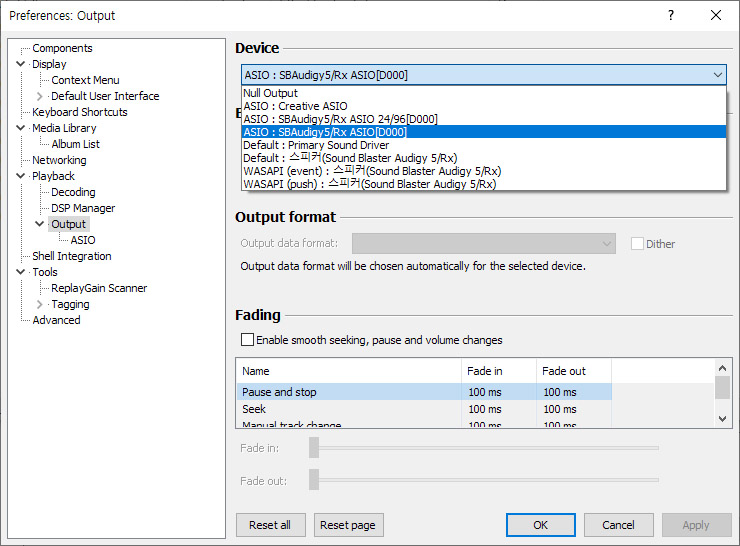Select Default : Primary Sound Driver

(316, 145)
